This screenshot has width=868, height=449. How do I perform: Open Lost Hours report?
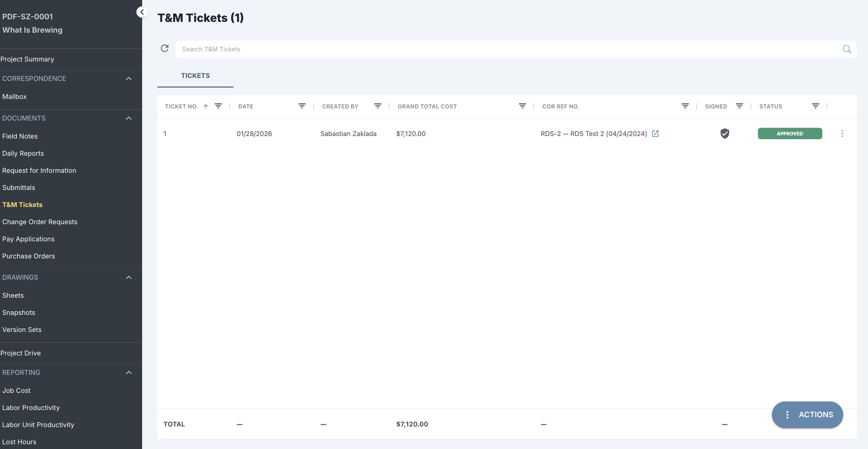coord(19,442)
